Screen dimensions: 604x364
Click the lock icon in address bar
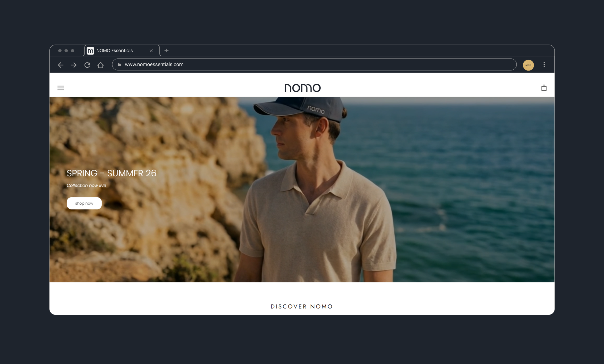119,64
